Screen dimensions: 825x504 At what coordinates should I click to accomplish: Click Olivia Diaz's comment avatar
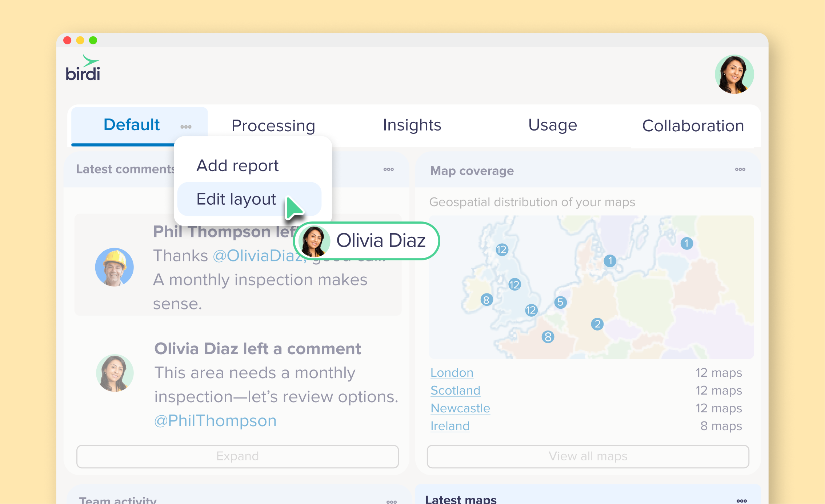pyautogui.click(x=115, y=373)
